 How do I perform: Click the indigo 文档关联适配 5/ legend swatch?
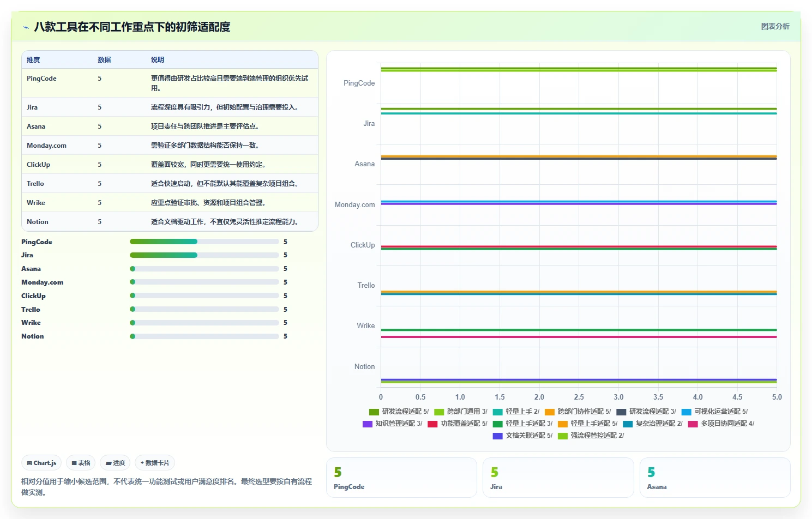pyautogui.click(x=497, y=436)
